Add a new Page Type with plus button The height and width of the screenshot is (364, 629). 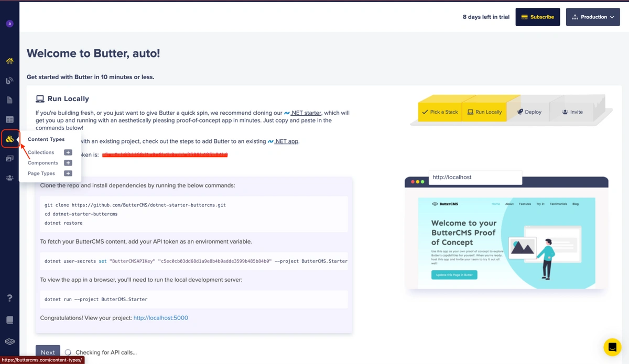pyautogui.click(x=68, y=173)
